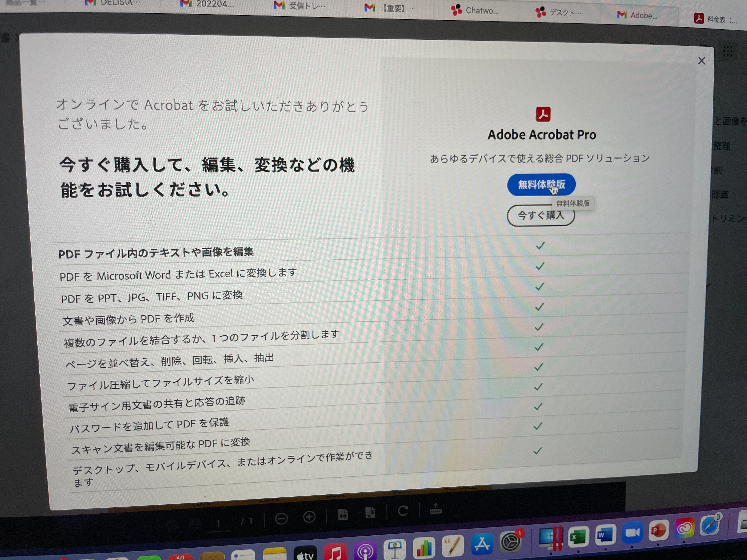The height and width of the screenshot is (560, 747).
Task: Close the Acrobat Pro promo dialog
Action: point(701,61)
